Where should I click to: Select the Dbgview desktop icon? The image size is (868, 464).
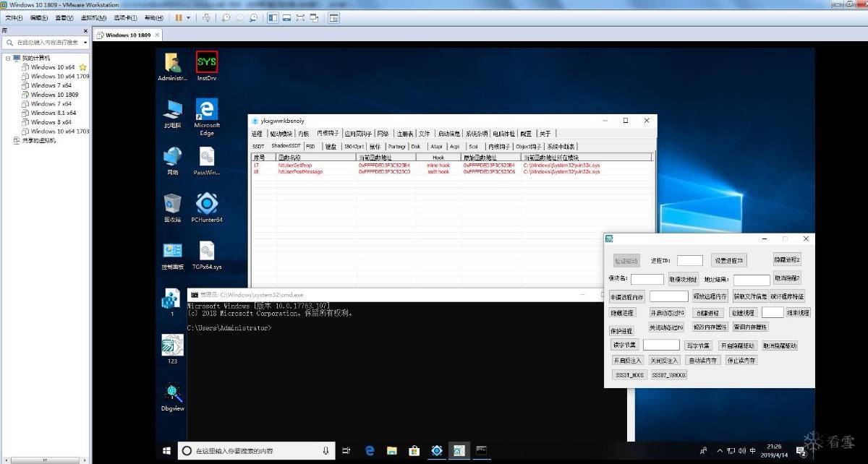[x=172, y=398]
